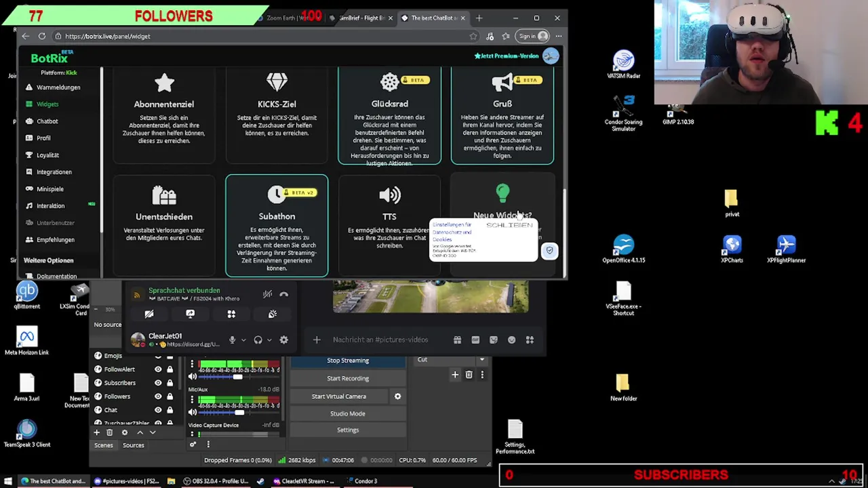Open the Widgets sidebar item in BotRix
Image resolution: width=868 pixels, height=488 pixels.
47,104
